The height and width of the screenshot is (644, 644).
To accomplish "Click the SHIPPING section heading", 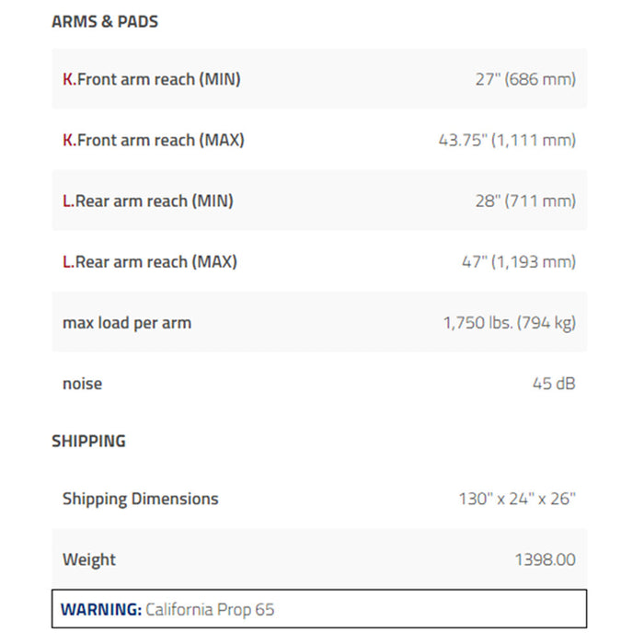I will 88,441.
